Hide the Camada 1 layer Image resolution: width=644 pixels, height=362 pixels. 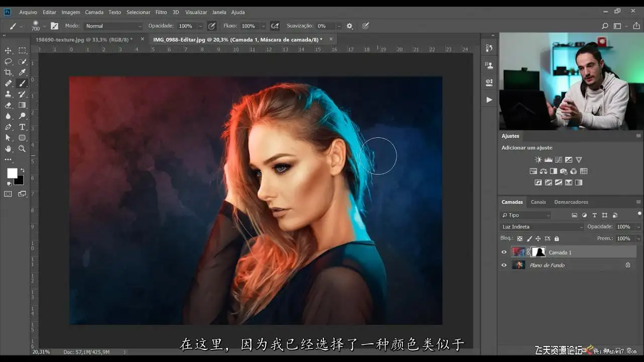(x=504, y=252)
